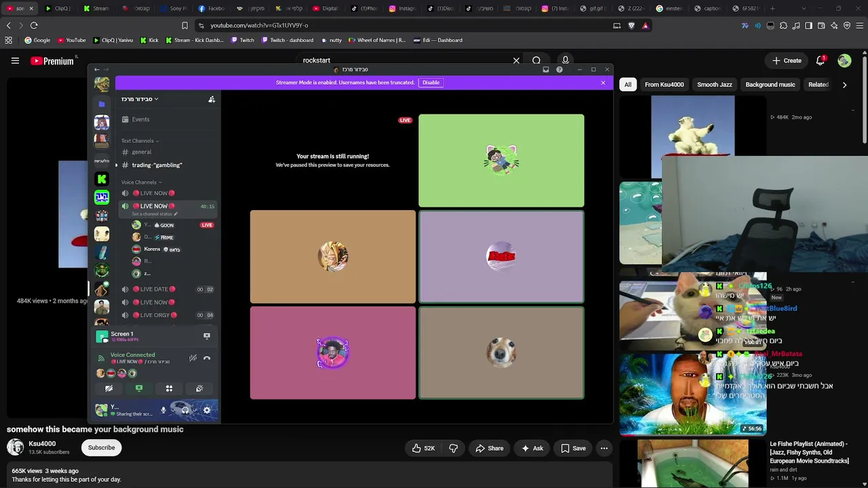
Task: Click the invite people icon beside server name
Action: [x=212, y=99]
